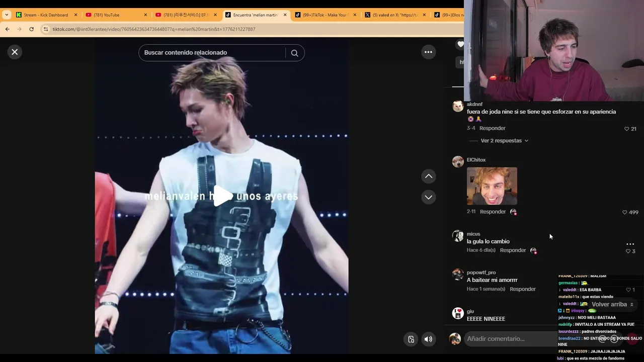Click username akdnnf
The height and width of the screenshot is (362, 644).
pyautogui.click(x=474, y=105)
